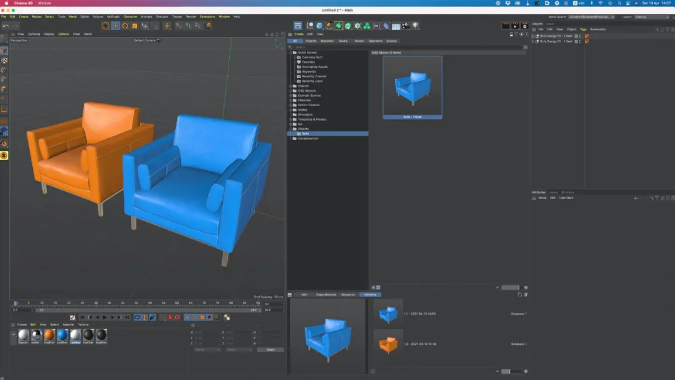Switch to the Dependencies tab
This screenshot has height=380, width=675.
click(x=326, y=295)
